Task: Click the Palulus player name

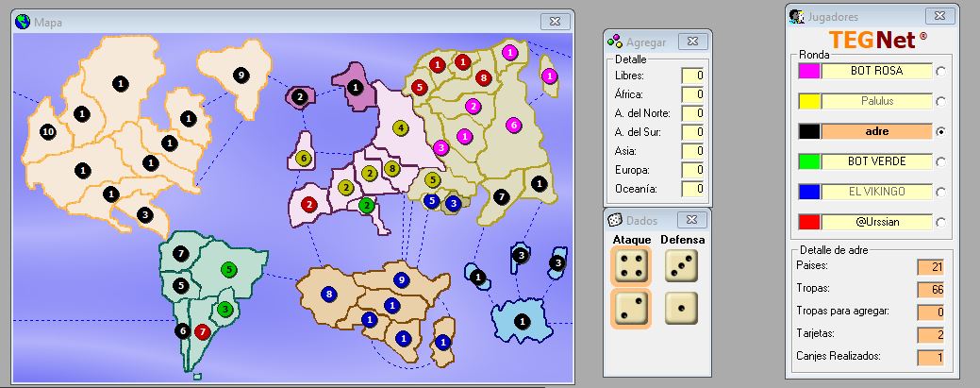Action: pyautogui.click(x=876, y=101)
